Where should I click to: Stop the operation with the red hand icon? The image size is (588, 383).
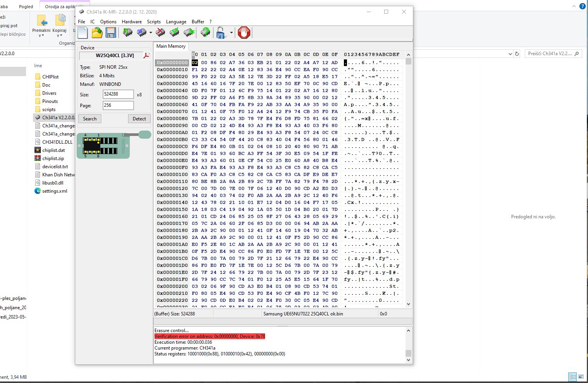tap(244, 33)
